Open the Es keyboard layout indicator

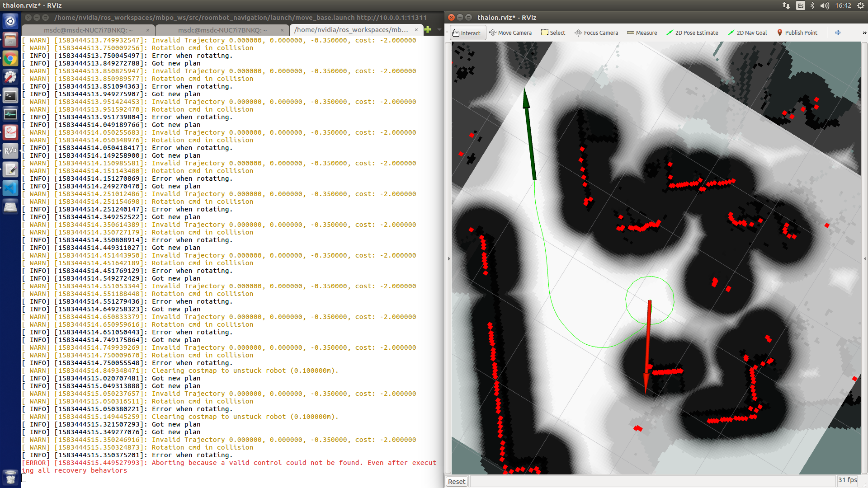click(801, 5)
